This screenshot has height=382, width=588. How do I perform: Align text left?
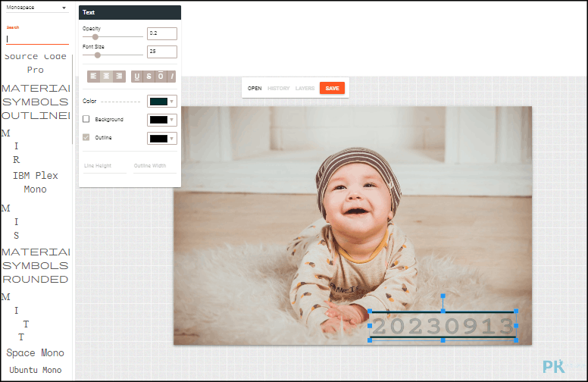[94, 77]
